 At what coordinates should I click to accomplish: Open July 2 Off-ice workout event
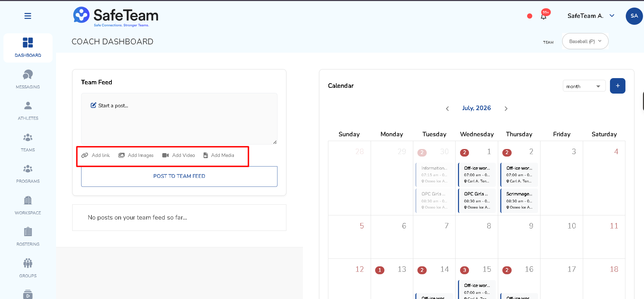pos(519,174)
